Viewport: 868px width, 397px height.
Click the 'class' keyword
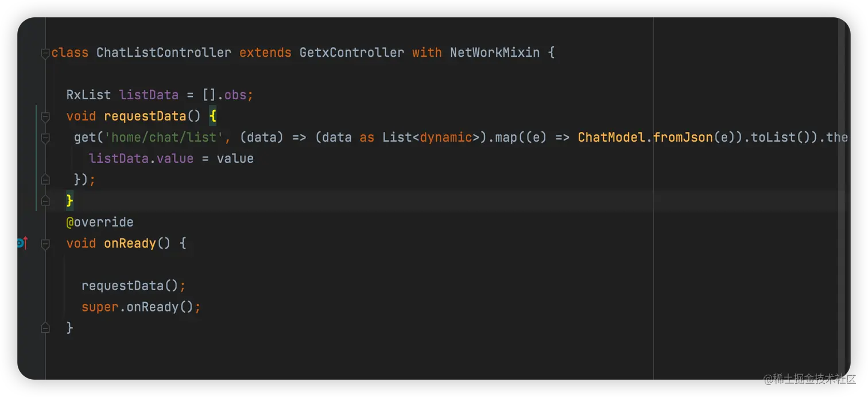coord(70,53)
